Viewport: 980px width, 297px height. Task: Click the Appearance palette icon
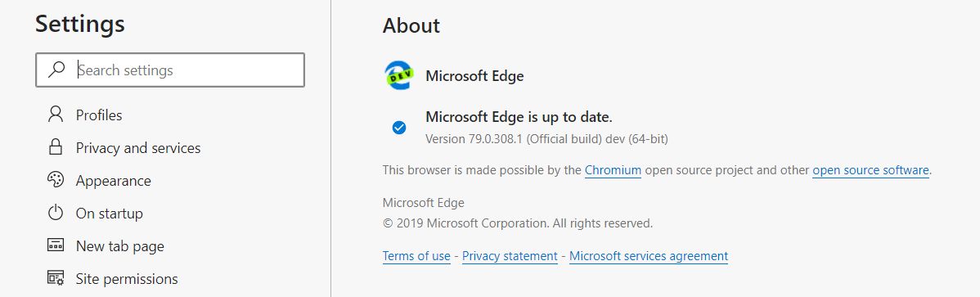pos(56,180)
